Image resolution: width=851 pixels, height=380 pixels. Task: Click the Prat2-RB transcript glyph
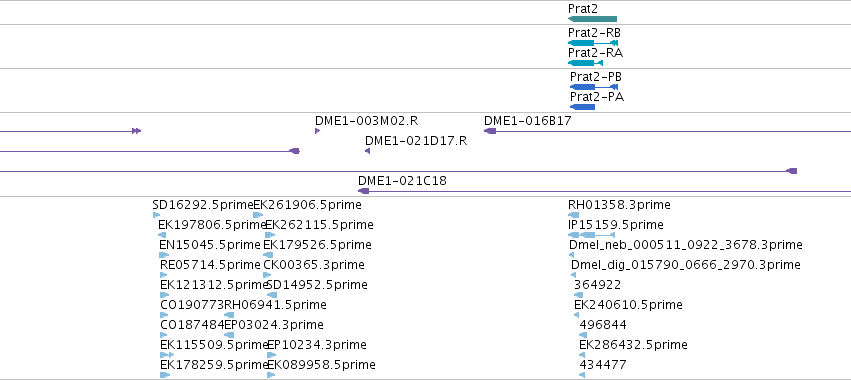[x=593, y=43]
